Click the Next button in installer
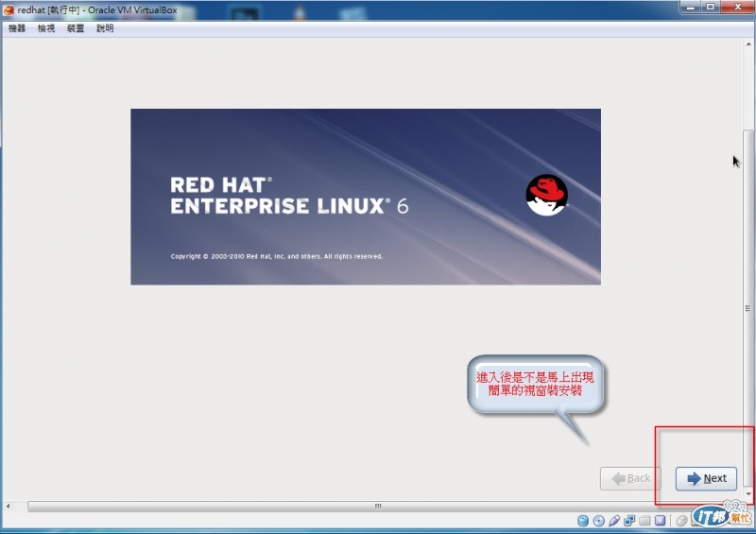Image resolution: width=756 pixels, height=534 pixels. click(x=706, y=478)
